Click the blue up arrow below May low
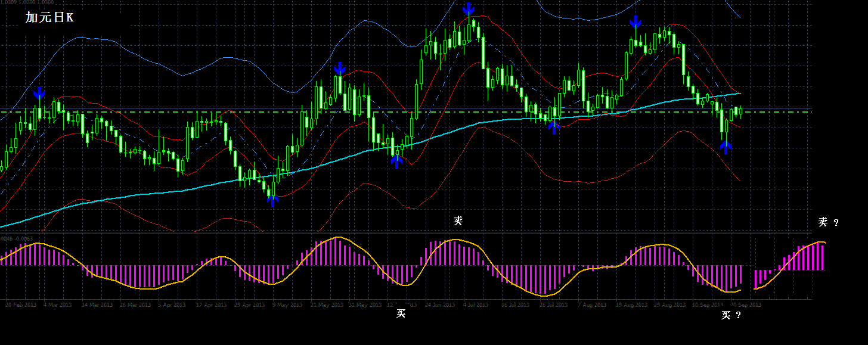The height and width of the screenshot is (345, 868). tap(272, 200)
